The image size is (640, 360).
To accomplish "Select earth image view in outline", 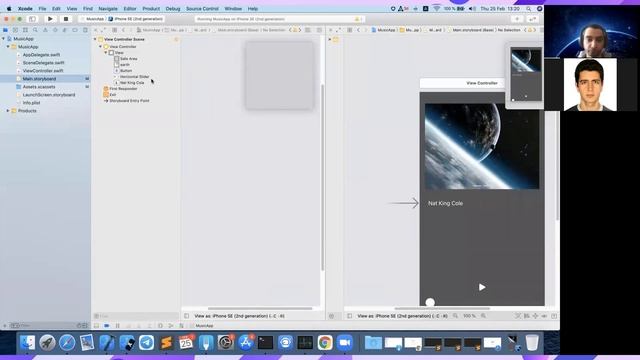I will 124,64.
